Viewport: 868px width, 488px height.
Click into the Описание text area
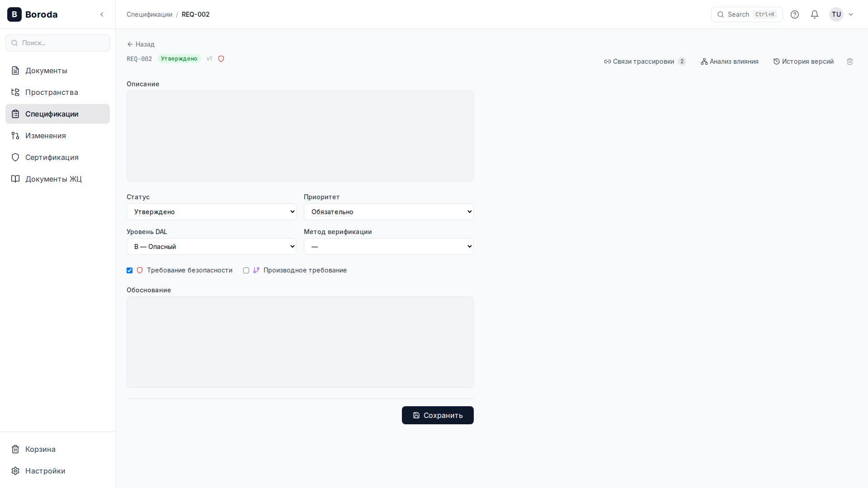click(x=300, y=136)
